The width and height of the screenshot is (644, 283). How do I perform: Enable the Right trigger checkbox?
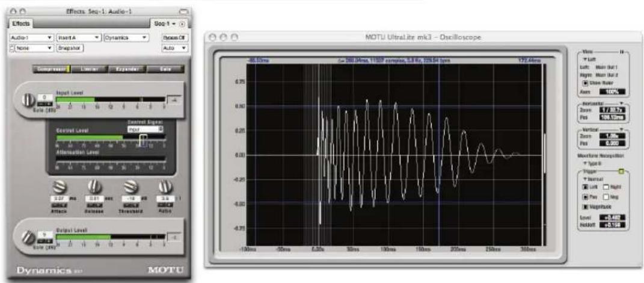click(x=604, y=187)
